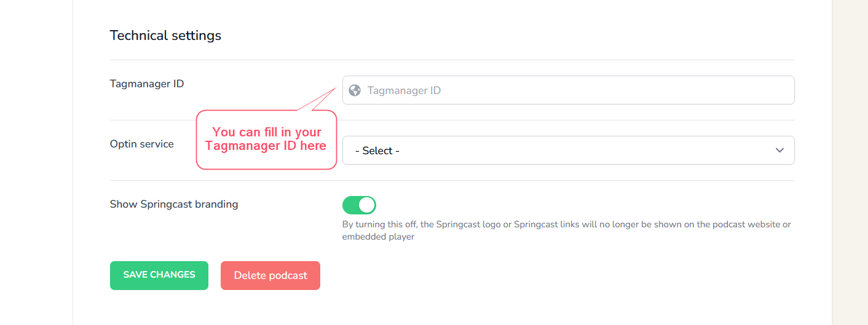
Task: Focus the Tagmanager ID text input
Action: [x=568, y=90]
